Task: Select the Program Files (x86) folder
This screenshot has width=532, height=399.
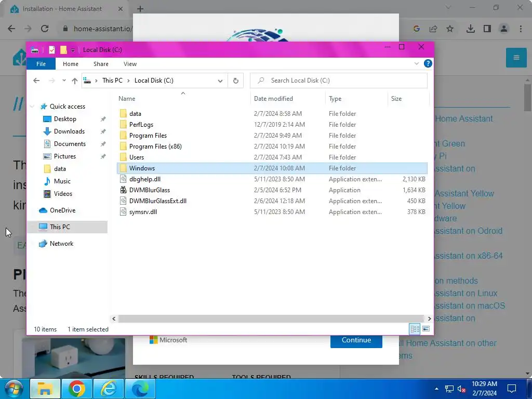Action: 155,146
